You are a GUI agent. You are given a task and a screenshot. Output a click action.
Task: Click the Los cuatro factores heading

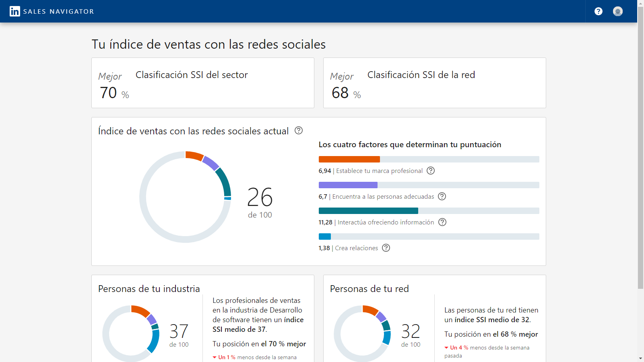click(x=410, y=144)
